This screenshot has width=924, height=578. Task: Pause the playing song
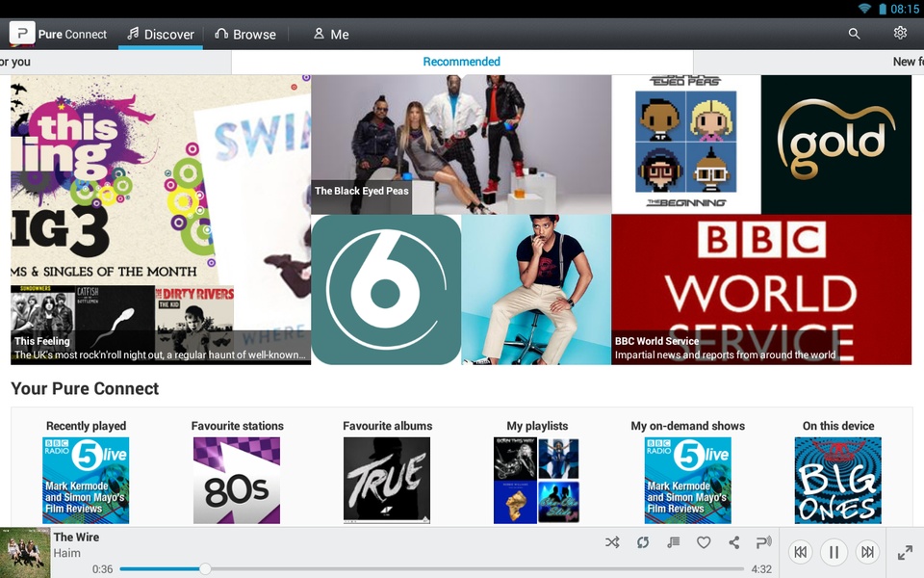pos(834,552)
